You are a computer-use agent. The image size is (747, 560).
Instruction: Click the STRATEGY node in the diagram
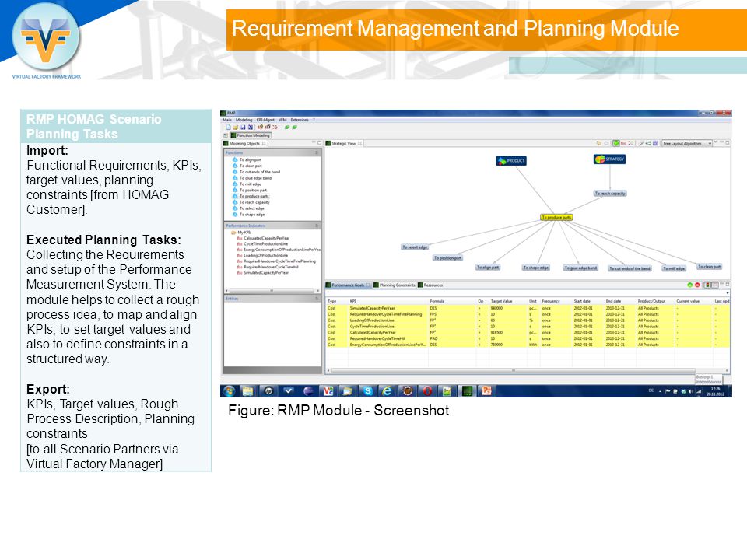tap(609, 159)
